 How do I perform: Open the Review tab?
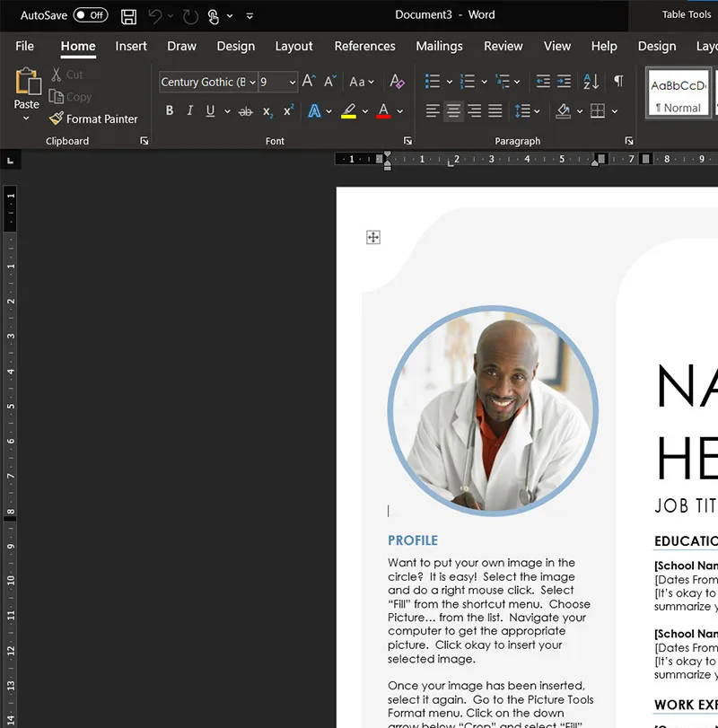pyautogui.click(x=503, y=46)
